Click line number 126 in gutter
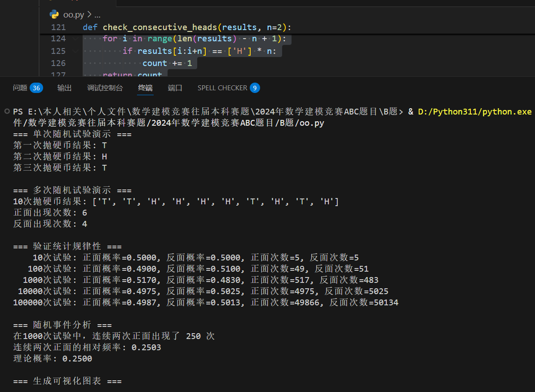535x392 pixels. (58, 63)
